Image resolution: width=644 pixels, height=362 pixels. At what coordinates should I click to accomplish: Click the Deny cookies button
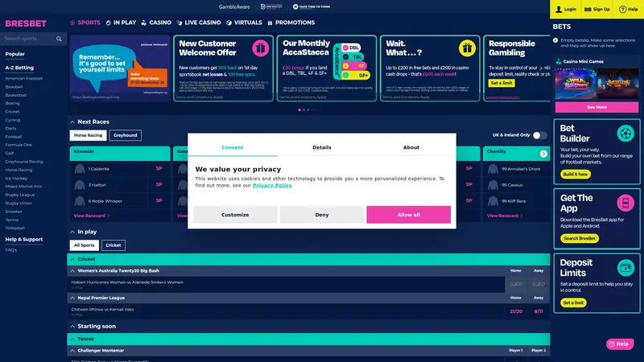click(x=321, y=215)
